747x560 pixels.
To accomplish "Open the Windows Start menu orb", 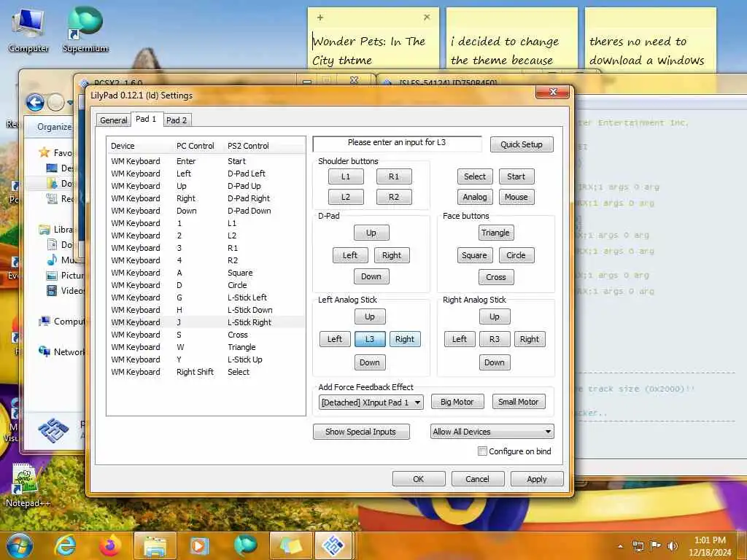I will click(20, 545).
